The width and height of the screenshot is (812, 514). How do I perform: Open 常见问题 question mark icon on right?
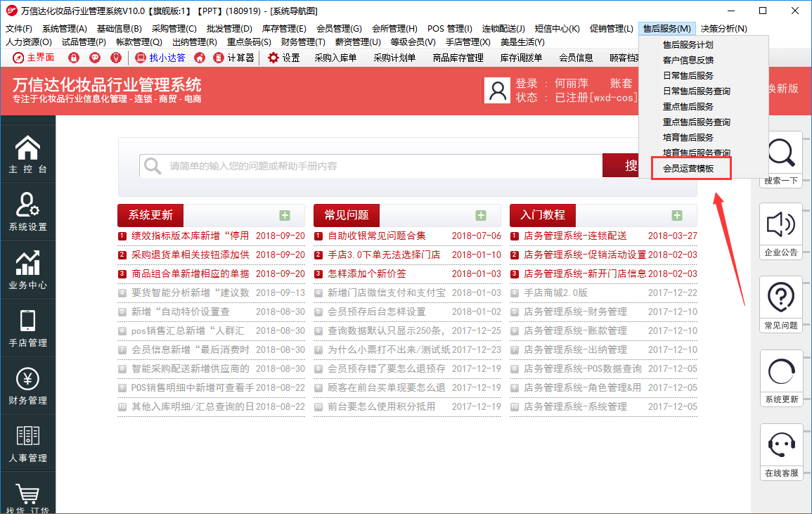(x=782, y=304)
